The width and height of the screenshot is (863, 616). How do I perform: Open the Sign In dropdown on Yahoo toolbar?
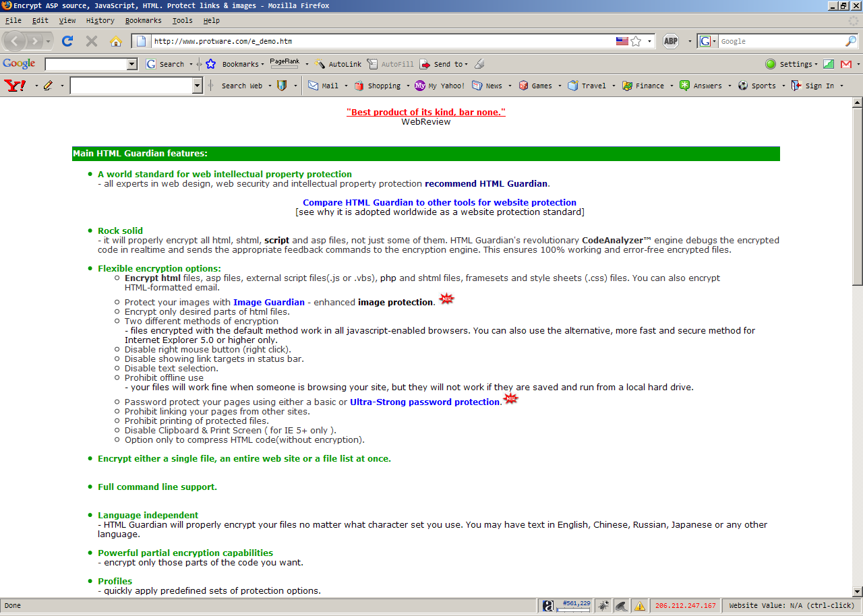point(842,86)
